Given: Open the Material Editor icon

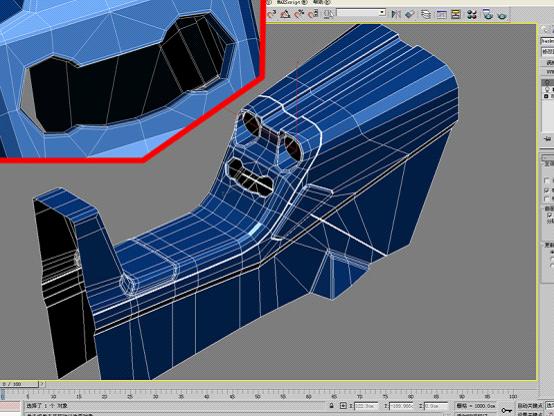Looking at the screenshot, I should pyautogui.click(x=472, y=14).
